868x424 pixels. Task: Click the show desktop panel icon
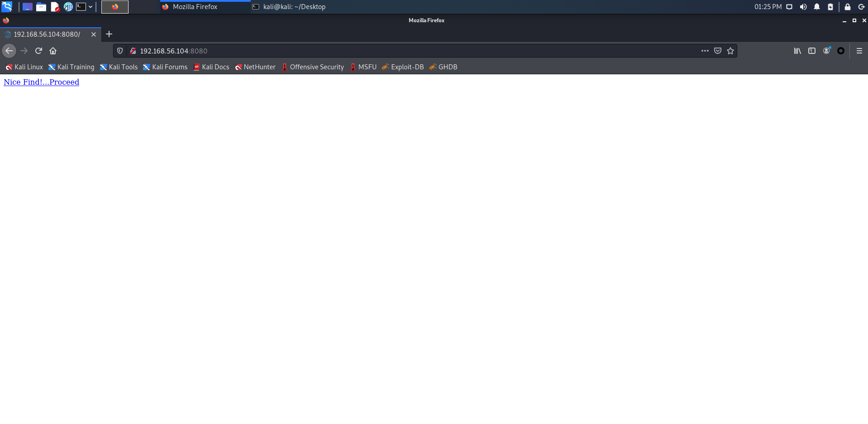[x=28, y=7]
